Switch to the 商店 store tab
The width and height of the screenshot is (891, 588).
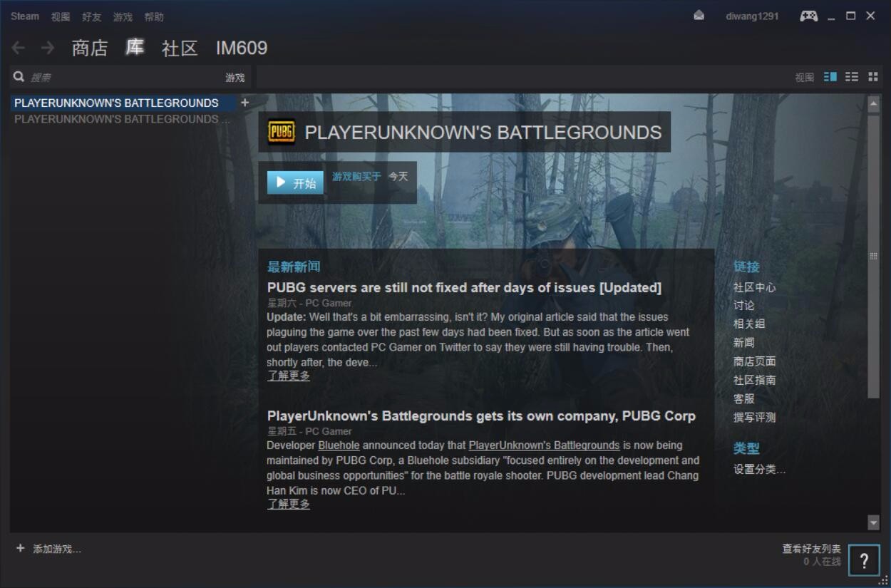90,48
